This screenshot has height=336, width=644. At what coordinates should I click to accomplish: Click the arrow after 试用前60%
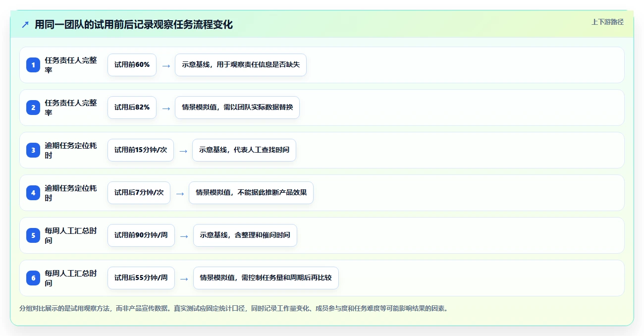[166, 65]
